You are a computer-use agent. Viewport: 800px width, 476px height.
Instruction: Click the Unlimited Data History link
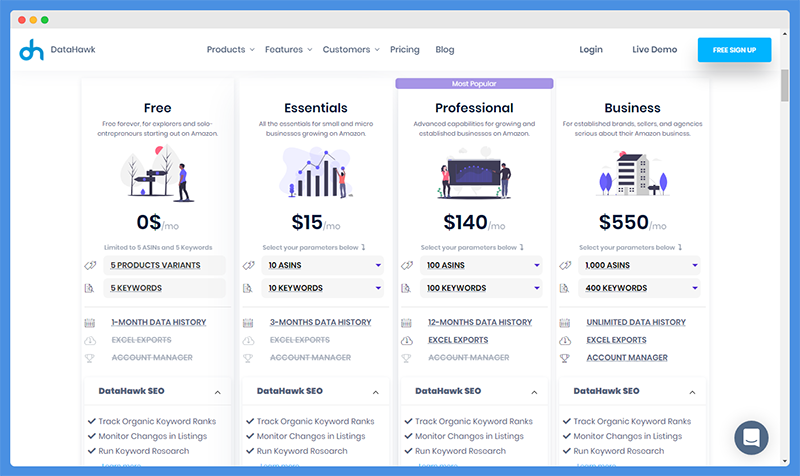(636, 322)
